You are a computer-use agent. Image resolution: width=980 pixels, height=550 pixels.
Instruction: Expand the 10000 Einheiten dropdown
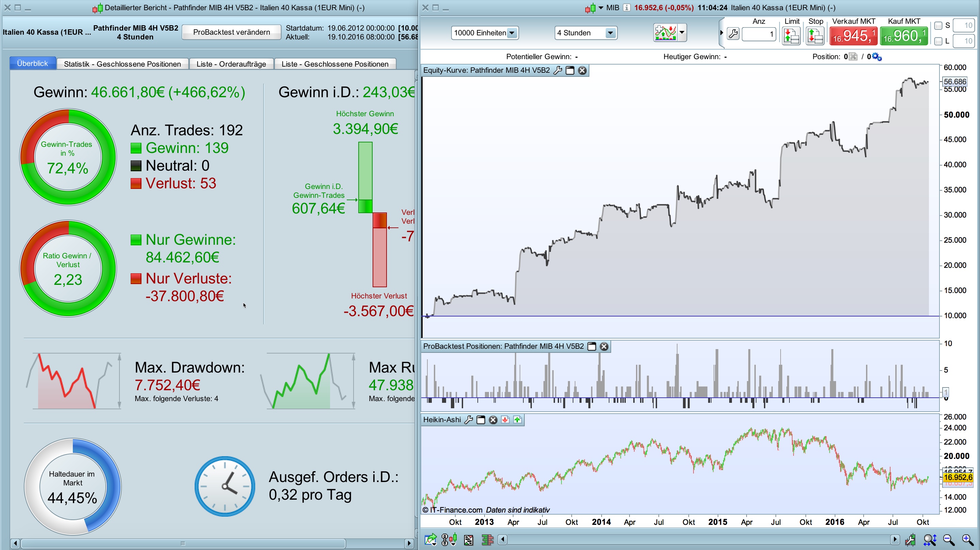point(512,33)
